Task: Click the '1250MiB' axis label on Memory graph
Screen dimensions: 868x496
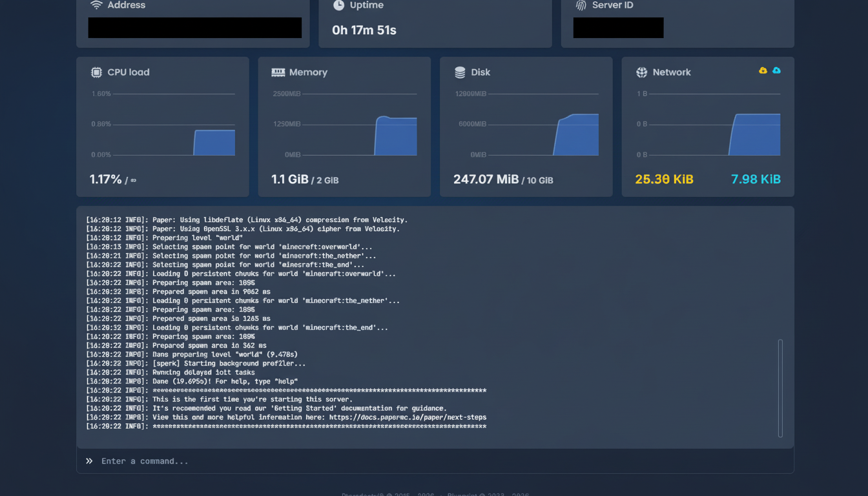Action: point(287,124)
